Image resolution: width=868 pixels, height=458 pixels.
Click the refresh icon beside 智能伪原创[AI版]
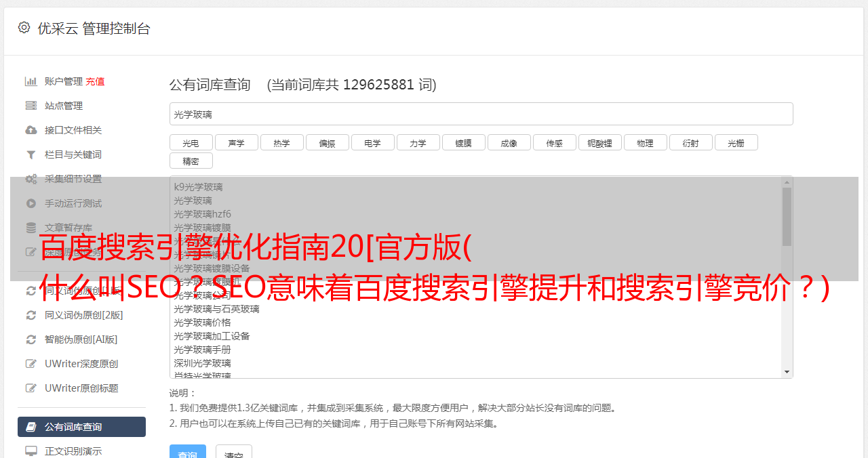31,339
